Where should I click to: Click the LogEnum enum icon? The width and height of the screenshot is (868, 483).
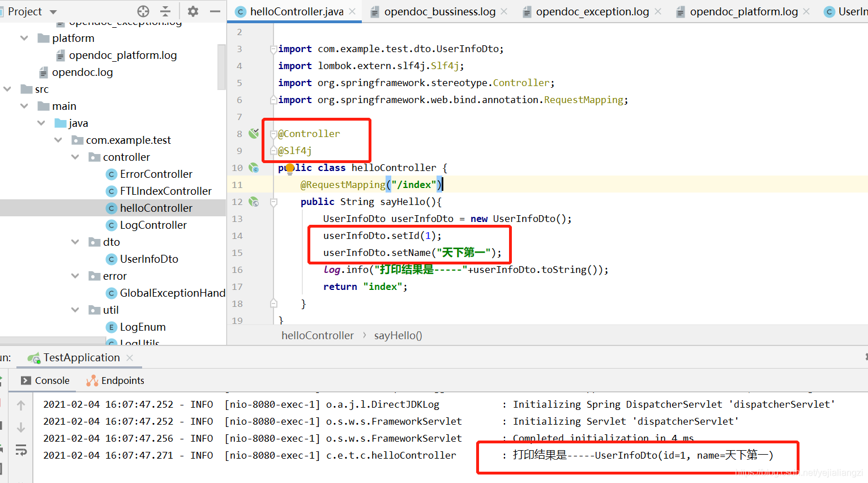coord(112,327)
